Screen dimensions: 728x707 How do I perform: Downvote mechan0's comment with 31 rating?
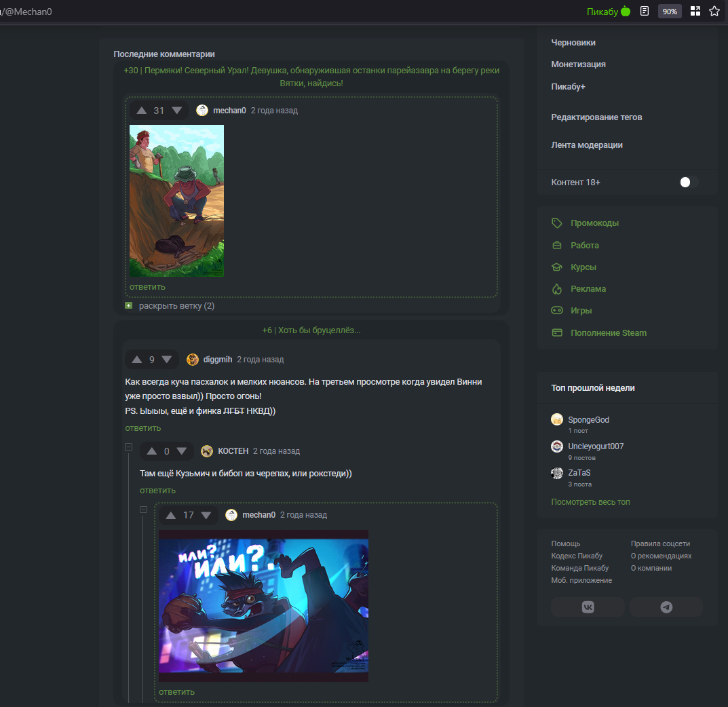click(176, 111)
